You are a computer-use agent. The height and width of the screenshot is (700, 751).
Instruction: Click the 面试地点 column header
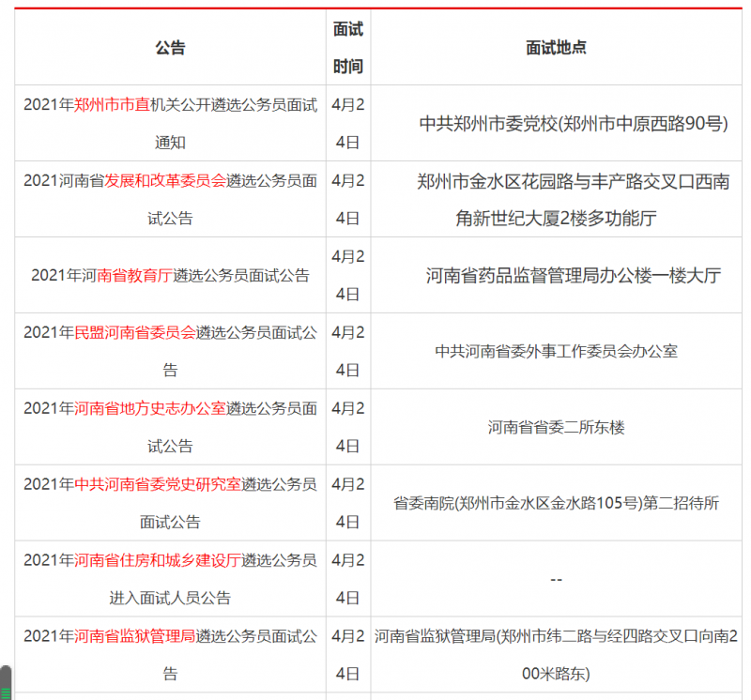click(x=556, y=48)
